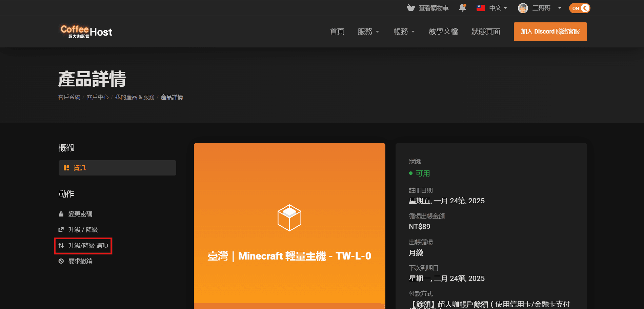Click the ban icon beside 要求撤銷
644x309 pixels.
[61, 261]
